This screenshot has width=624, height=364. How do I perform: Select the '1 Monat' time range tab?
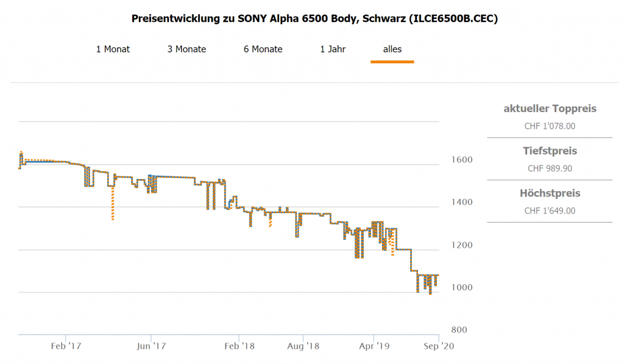coord(113,49)
